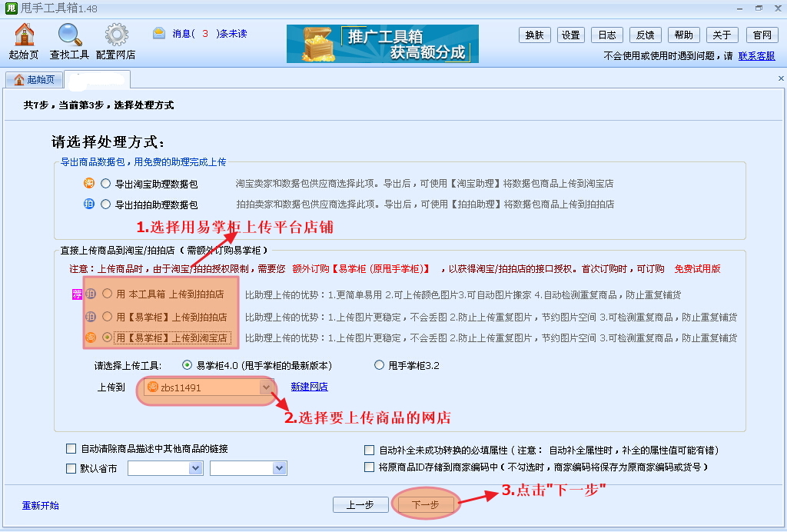Choose 用本工具箱上传到拍拍店 radio option
Viewport: 787px width, 532px height.
click(107, 294)
